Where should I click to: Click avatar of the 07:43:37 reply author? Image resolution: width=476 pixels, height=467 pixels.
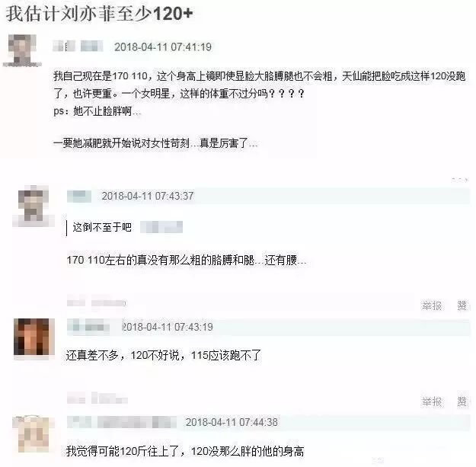coord(34,206)
